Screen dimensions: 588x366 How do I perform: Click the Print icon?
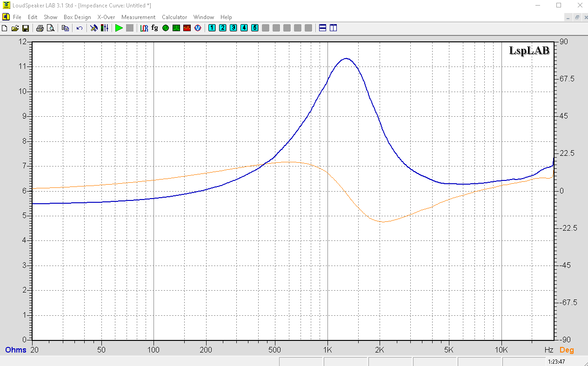point(40,28)
